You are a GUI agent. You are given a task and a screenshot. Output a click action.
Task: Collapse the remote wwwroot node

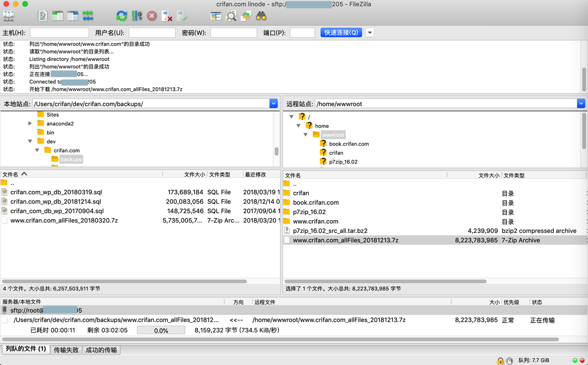[306, 135]
